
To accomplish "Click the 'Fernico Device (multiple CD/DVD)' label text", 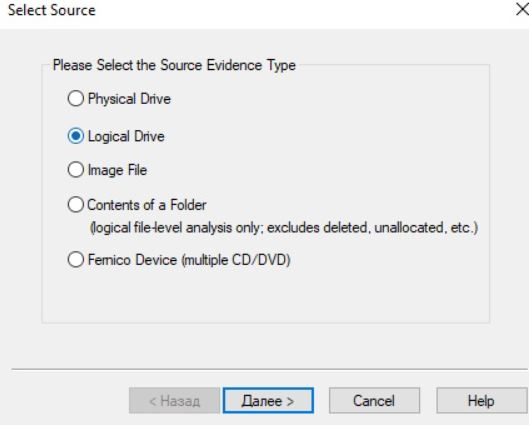I will (189, 260).
